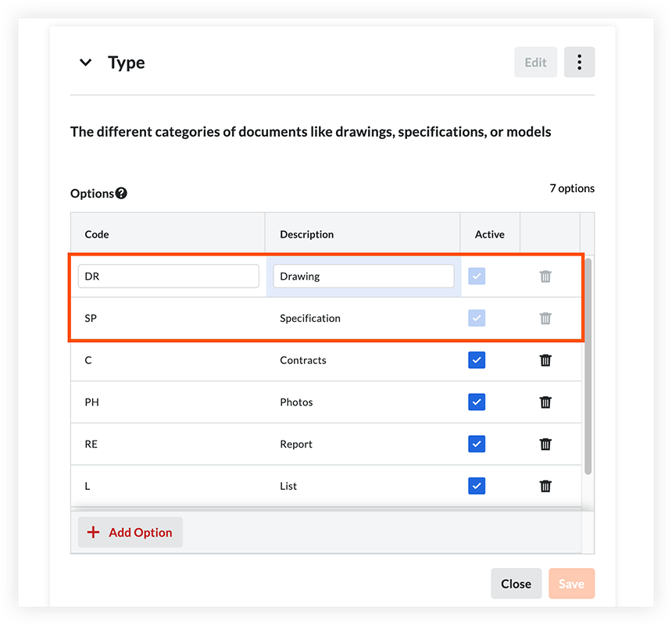Select the L code cell
672x625 pixels.
tap(168, 486)
